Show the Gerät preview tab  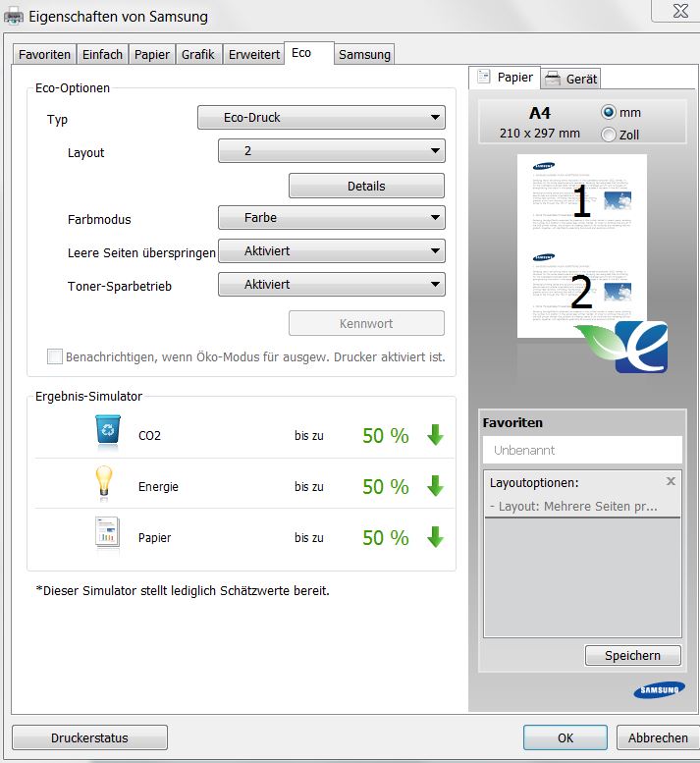570,79
